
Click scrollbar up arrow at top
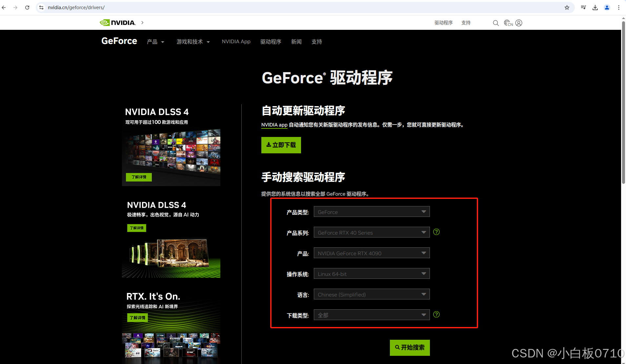tap(623, 18)
